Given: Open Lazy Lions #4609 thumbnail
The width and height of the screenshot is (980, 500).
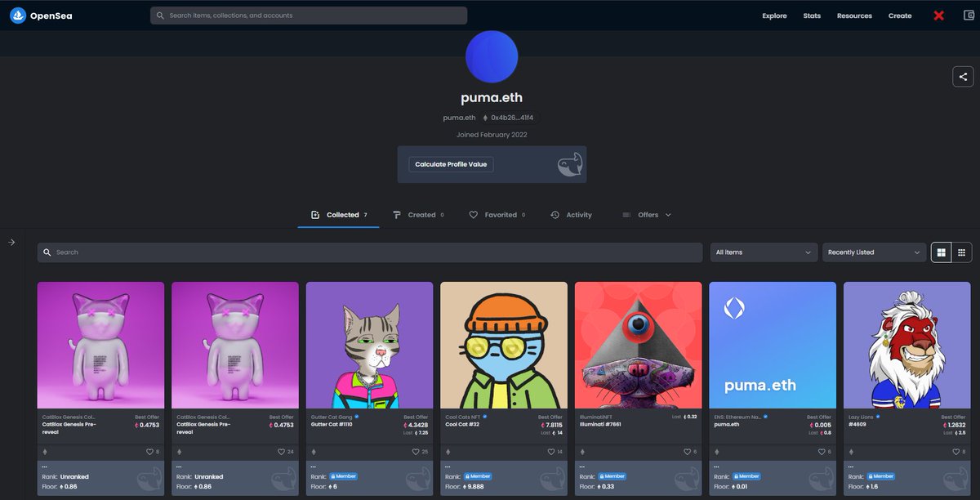Looking at the screenshot, I should [x=907, y=346].
